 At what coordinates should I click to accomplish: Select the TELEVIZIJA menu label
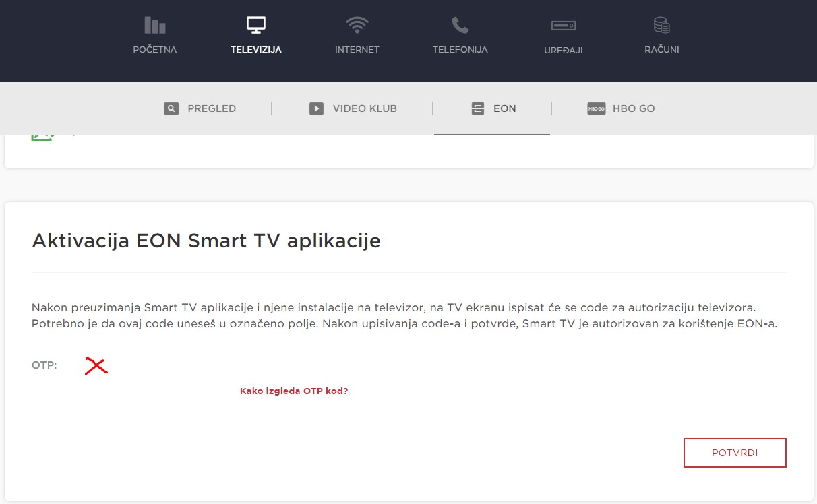coord(256,50)
